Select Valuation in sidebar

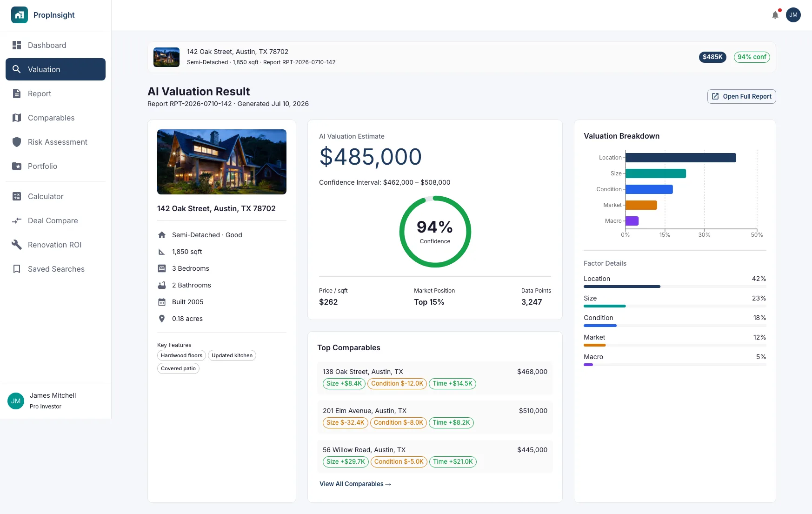point(55,69)
